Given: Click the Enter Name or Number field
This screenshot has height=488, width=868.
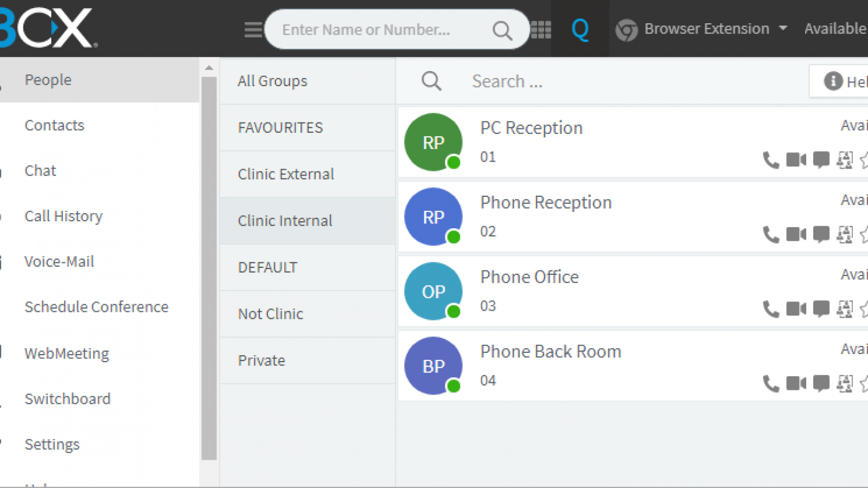Looking at the screenshot, I should pos(380,29).
